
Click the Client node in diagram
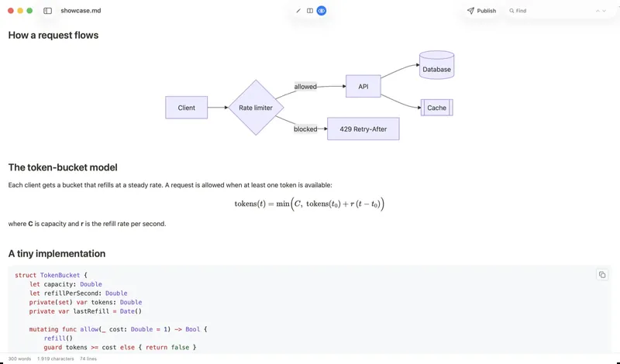coord(186,108)
